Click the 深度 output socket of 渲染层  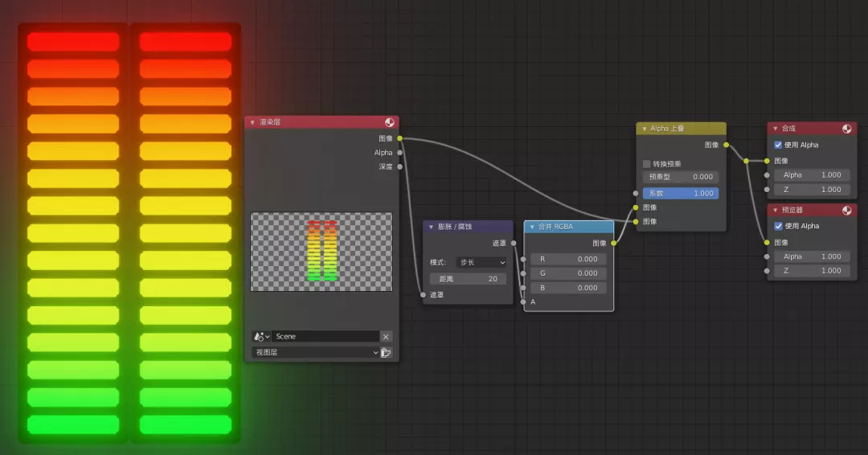399,166
